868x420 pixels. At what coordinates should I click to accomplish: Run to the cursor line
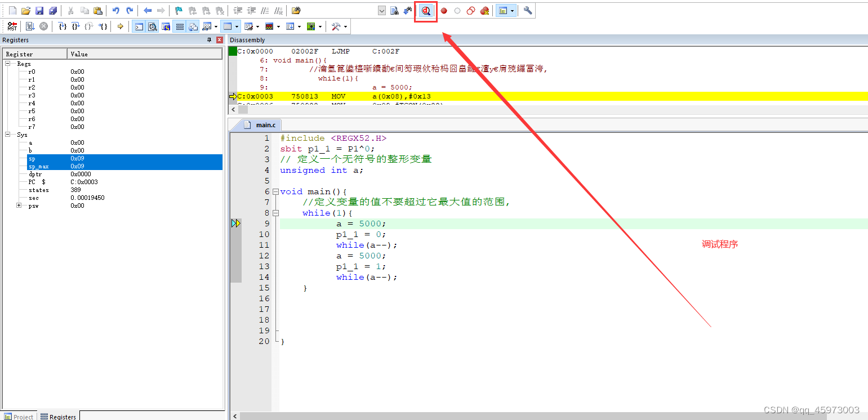coord(103,26)
